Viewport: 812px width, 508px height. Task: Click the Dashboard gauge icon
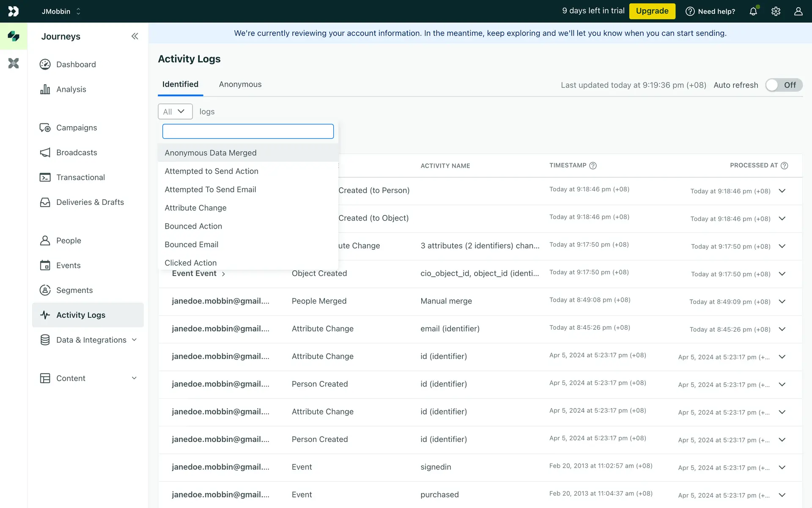[x=45, y=64]
